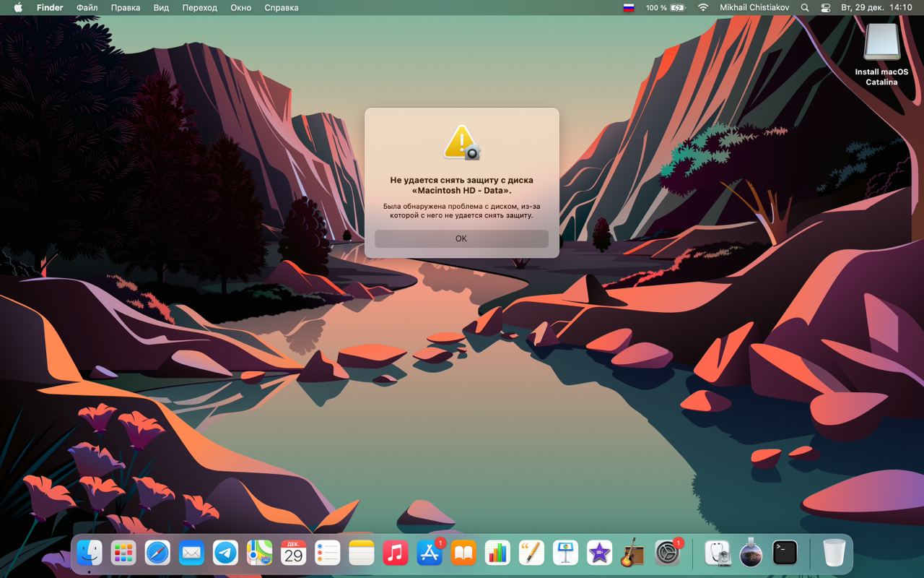The image size is (924, 578).
Task: Open Reminders from the Dock
Action: 327,553
